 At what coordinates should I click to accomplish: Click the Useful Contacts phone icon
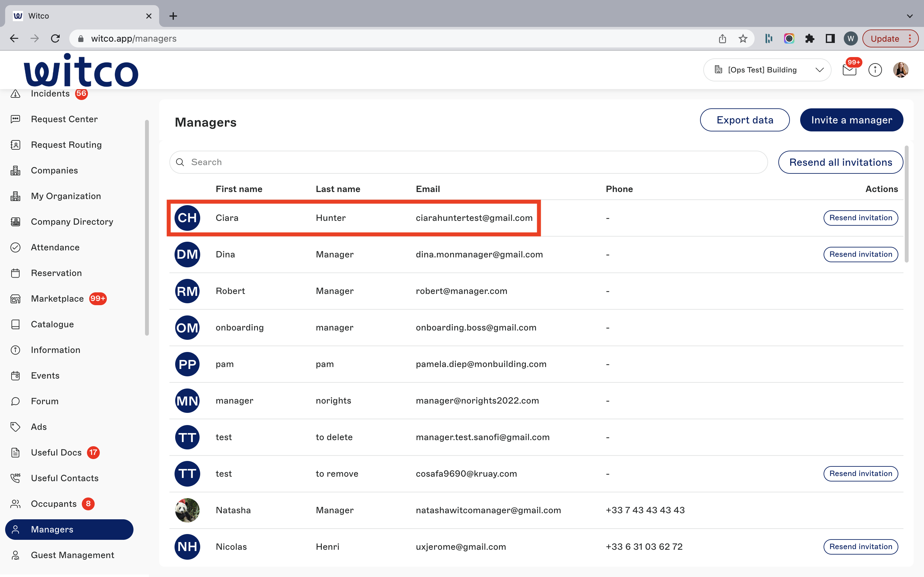click(x=15, y=478)
